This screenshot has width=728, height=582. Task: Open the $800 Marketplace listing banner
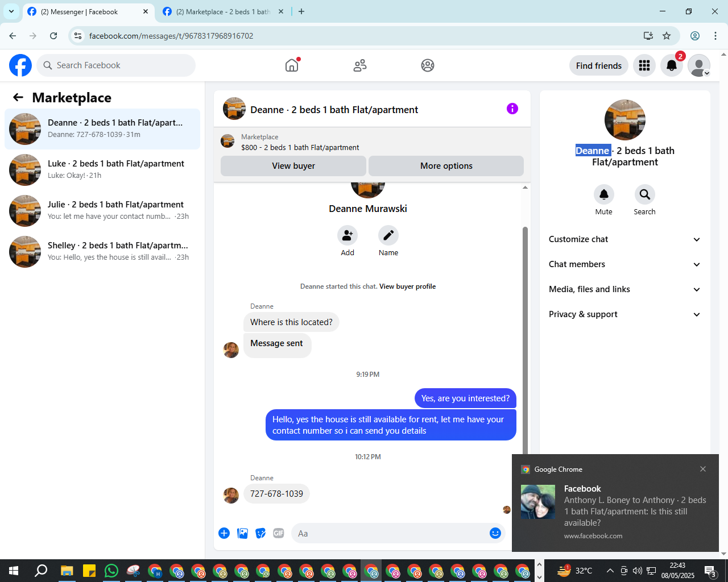(372, 142)
